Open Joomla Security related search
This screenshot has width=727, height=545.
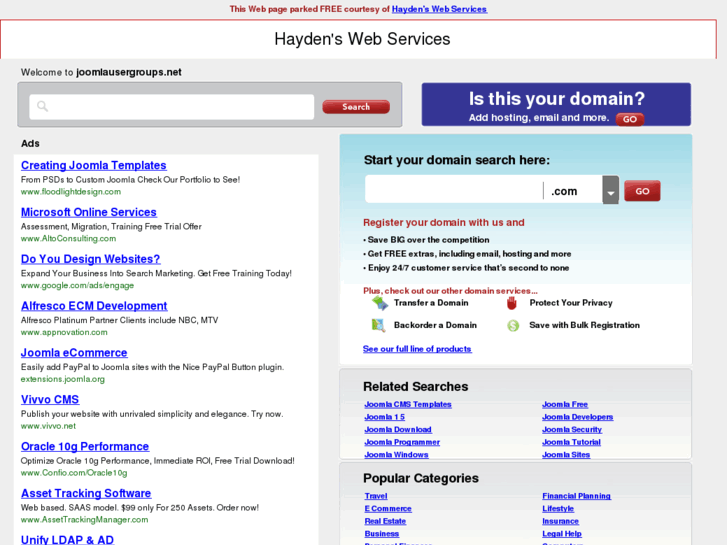tap(572, 430)
